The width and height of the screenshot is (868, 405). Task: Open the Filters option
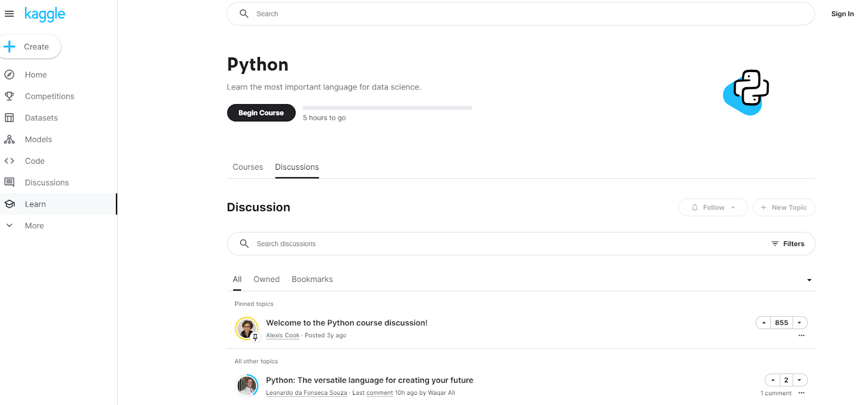pyautogui.click(x=788, y=244)
